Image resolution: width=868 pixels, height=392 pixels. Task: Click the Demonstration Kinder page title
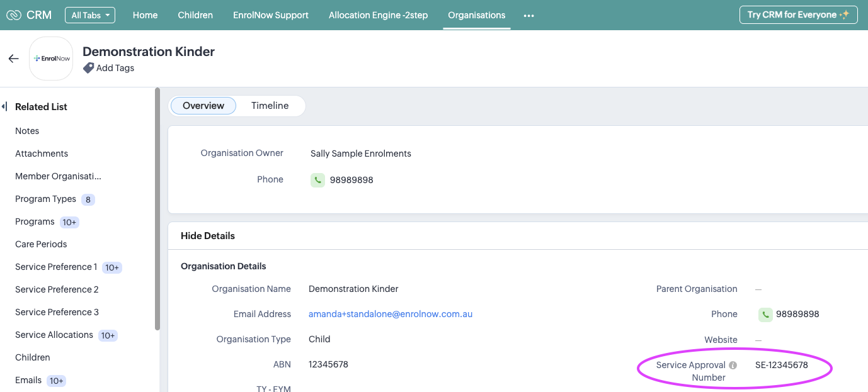click(x=149, y=52)
